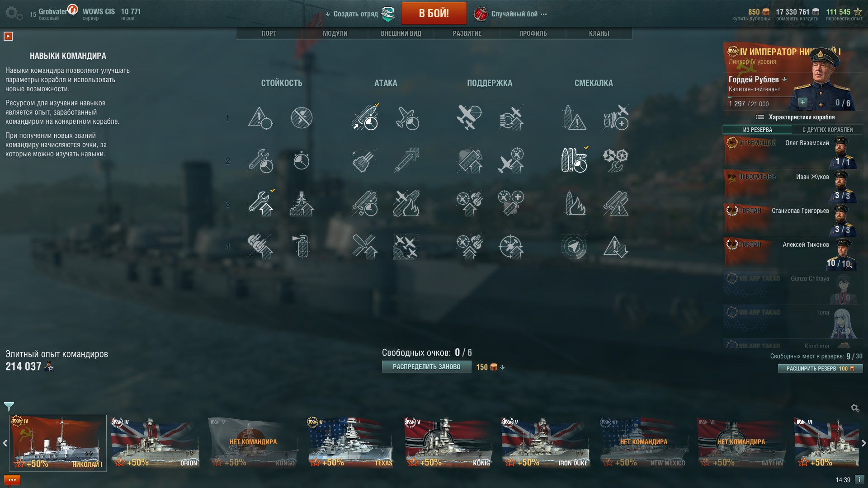868x488 pixels.
Task: Open the game settings gear icon
Action: point(14,14)
